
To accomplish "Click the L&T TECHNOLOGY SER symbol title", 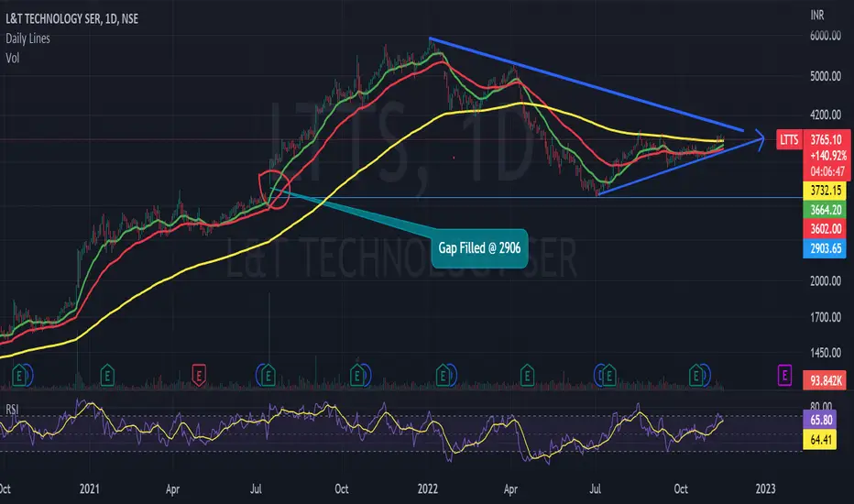I will (x=71, y=19).
